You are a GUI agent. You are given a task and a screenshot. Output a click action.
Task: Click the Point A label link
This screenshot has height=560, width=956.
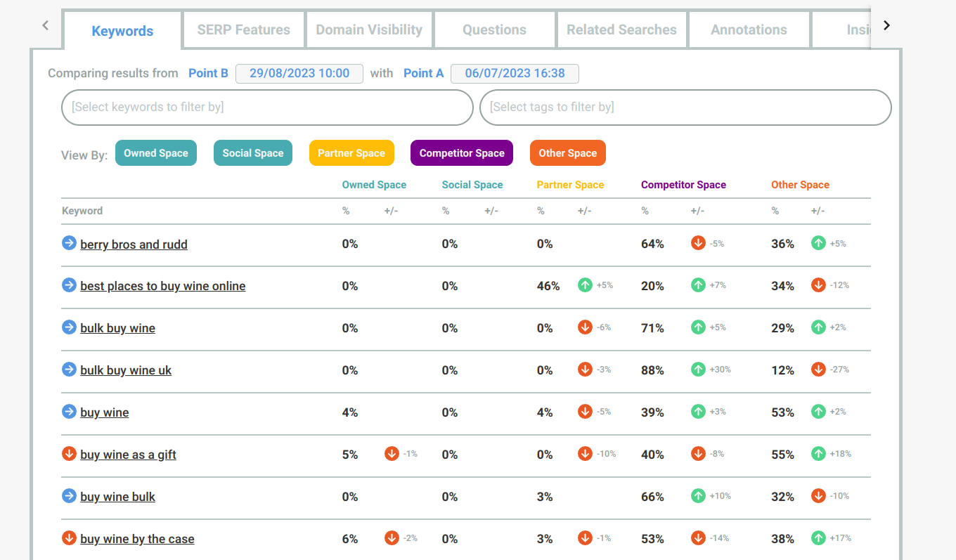pos(424,73)
